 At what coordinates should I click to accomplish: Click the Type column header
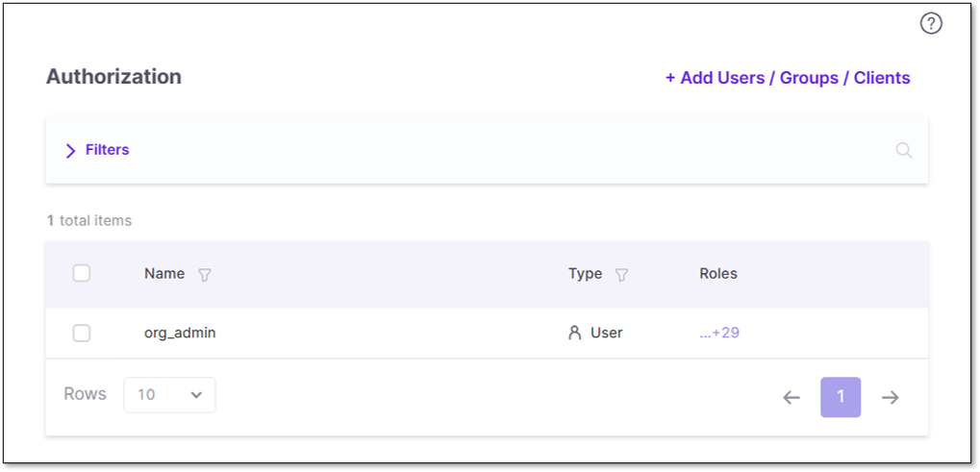click(x=585, y=274)
